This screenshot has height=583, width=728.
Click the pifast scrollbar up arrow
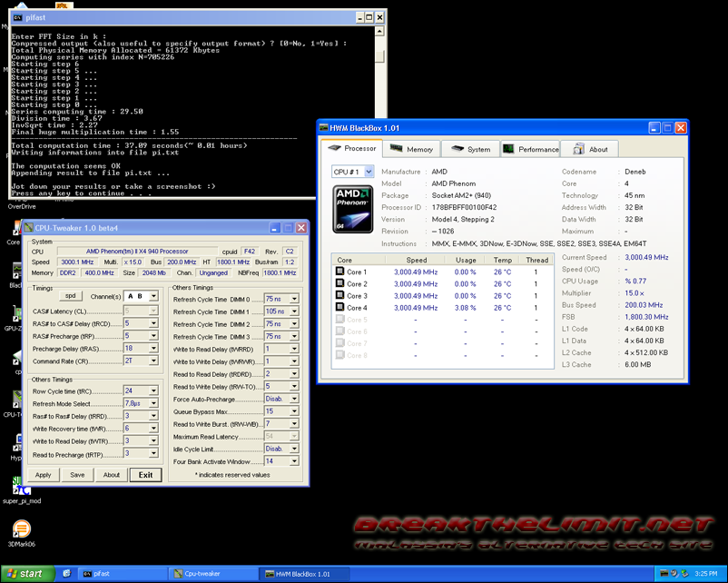[x=379, y=32]
